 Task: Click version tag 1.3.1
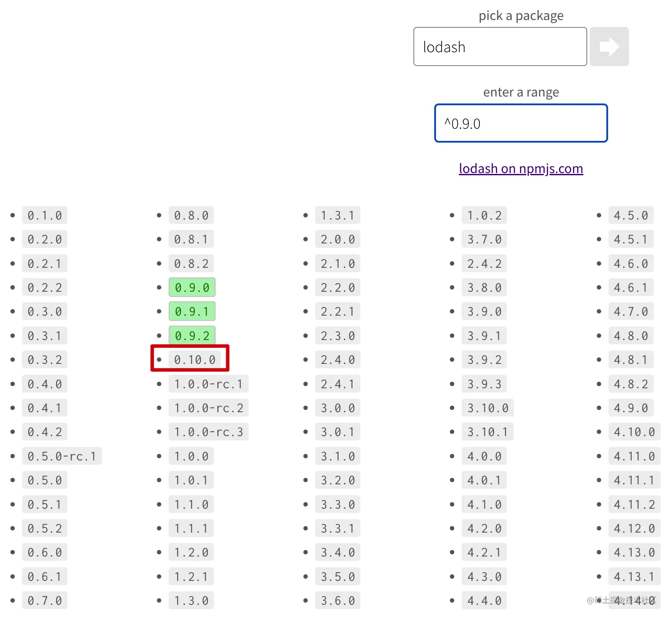[x=338, y=215]
